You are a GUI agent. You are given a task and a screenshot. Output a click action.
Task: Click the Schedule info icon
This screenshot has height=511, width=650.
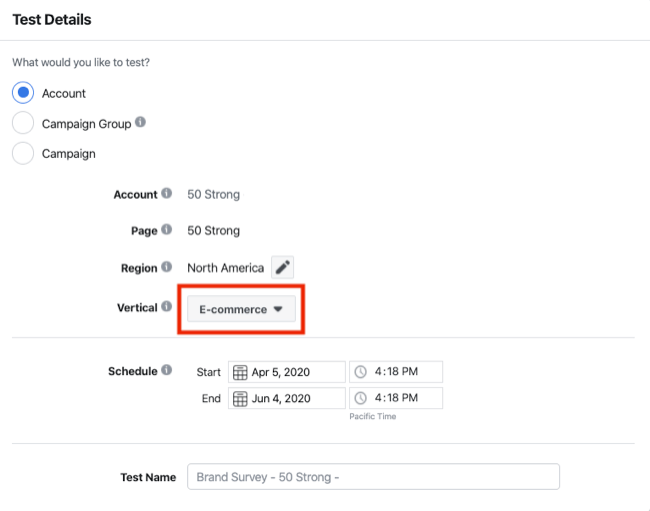tap(167, 371)
